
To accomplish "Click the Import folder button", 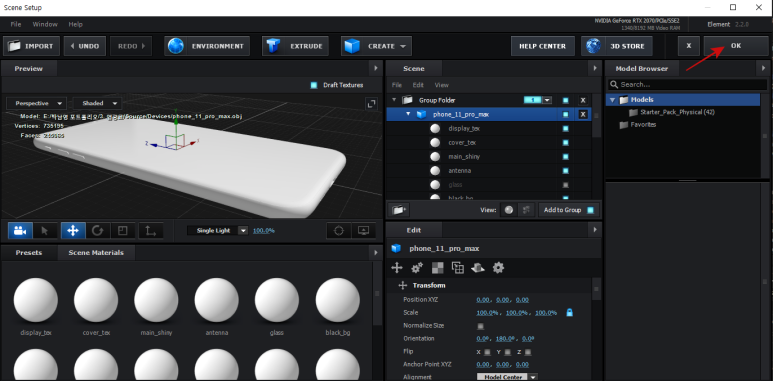I will click(x=32, y=46).
